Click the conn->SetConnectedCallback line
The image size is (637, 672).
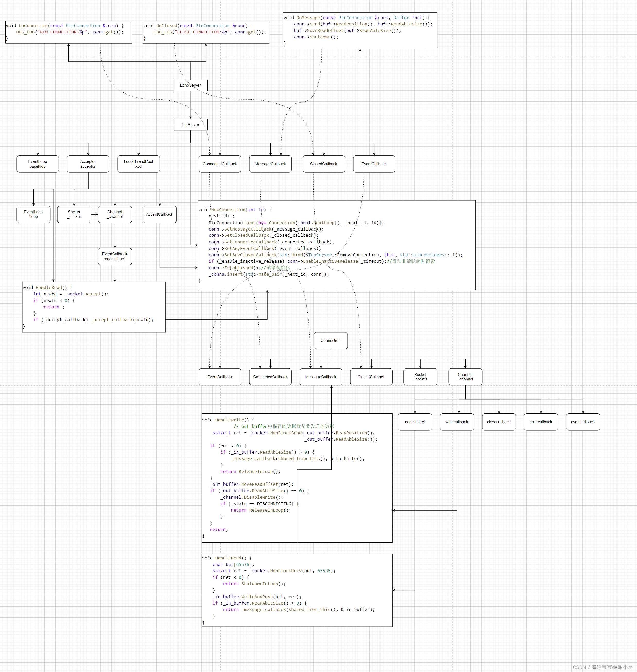pyautogui.click(x=271, y=242)
